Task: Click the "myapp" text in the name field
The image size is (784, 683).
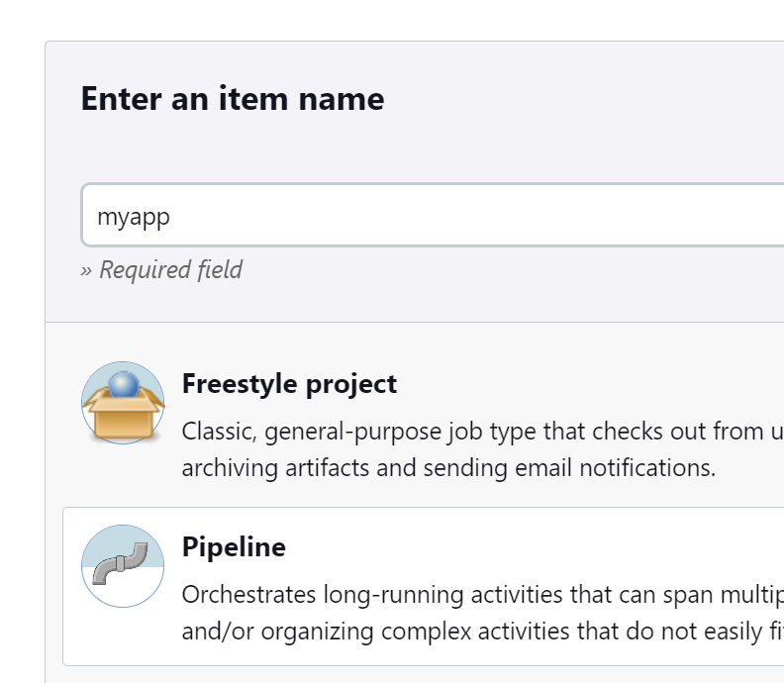Action: coord(134,216)
